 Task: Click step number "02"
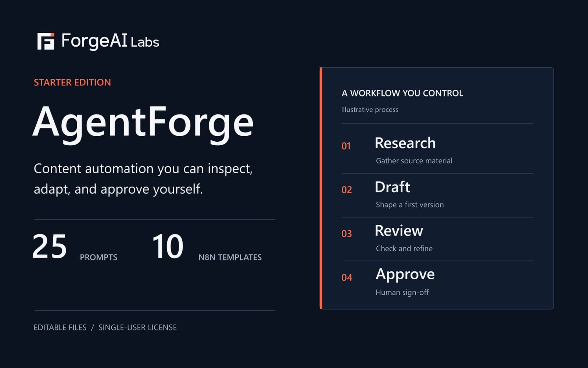click(x=347, y=190)
